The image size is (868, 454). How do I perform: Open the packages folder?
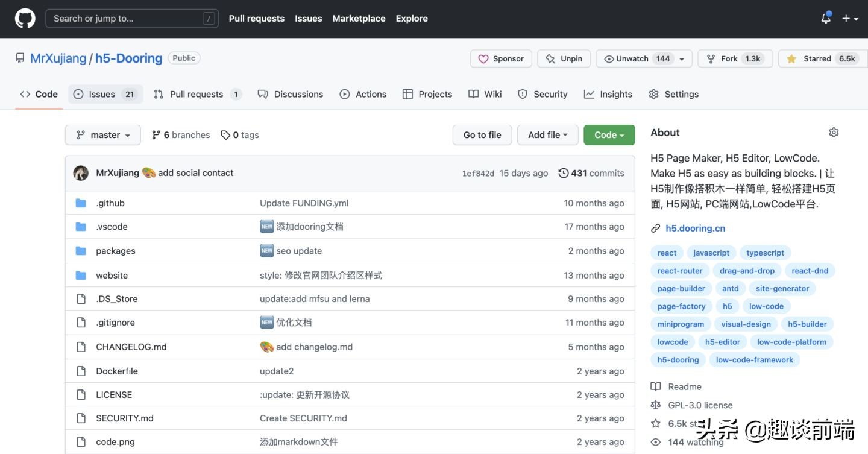coord(116,251)
